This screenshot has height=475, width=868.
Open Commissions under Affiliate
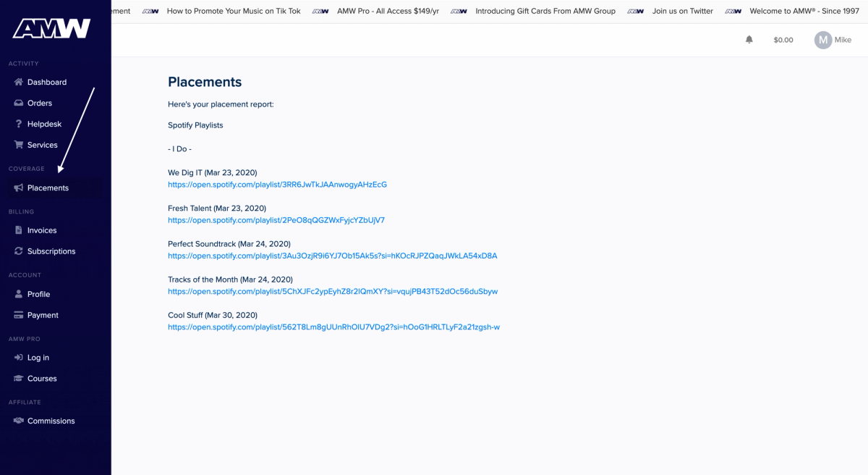(x=51, y=421)
